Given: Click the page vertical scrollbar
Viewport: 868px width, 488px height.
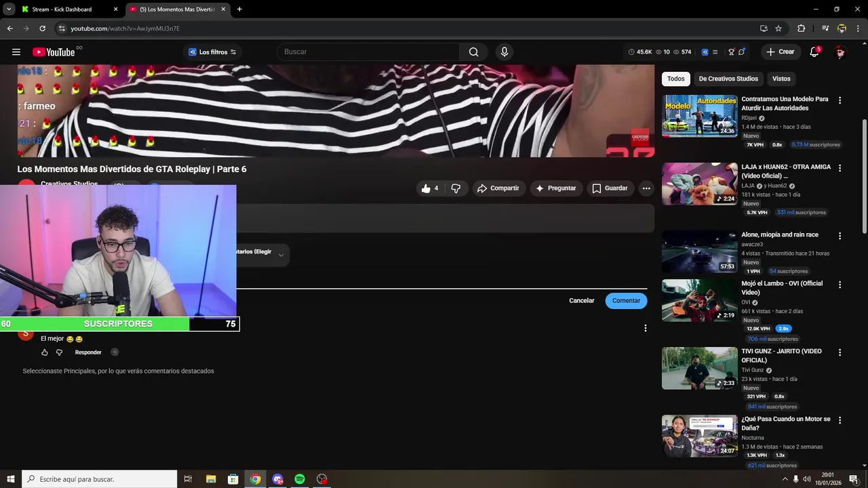Looking at the screenshot, I should (x=864, y=176).
